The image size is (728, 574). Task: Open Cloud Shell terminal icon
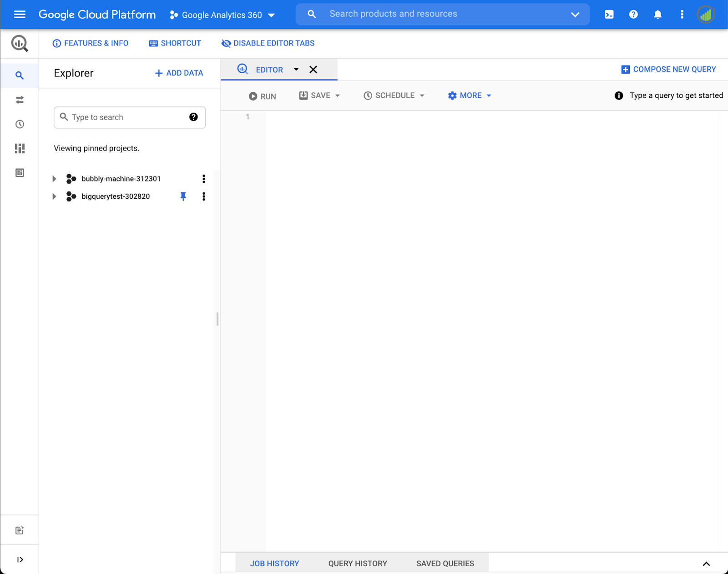(x=609, y=15)
